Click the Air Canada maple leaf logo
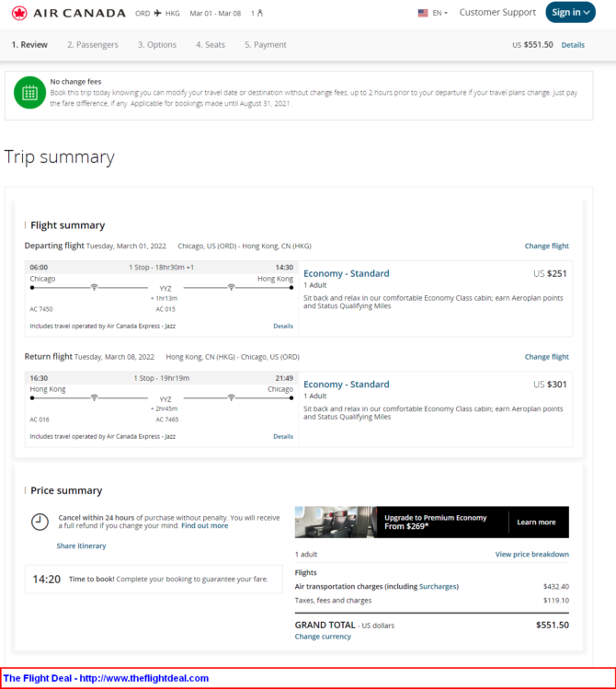Image resolution: width=616 pixels, height=689 pixels. pyautogui.click(x=19, y=13)
